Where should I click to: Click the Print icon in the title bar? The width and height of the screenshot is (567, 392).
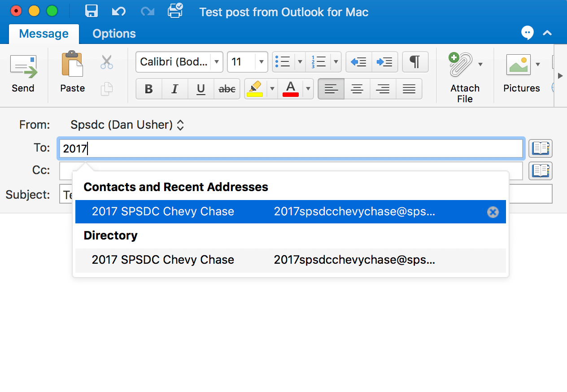pos(174,11)
